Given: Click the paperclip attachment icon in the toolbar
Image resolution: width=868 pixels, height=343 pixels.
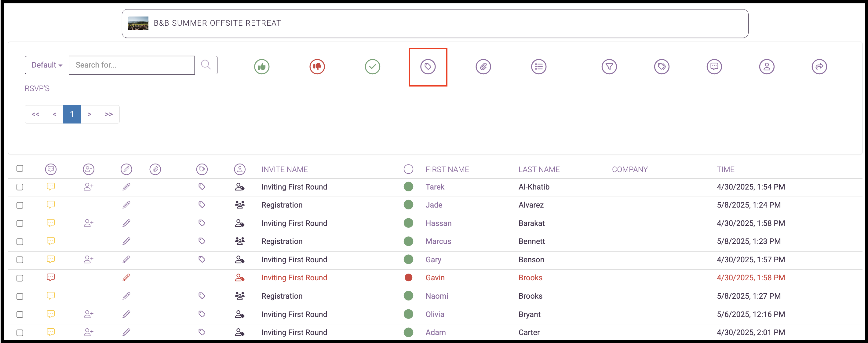Looking at the screenshot, I should point(483,66).
